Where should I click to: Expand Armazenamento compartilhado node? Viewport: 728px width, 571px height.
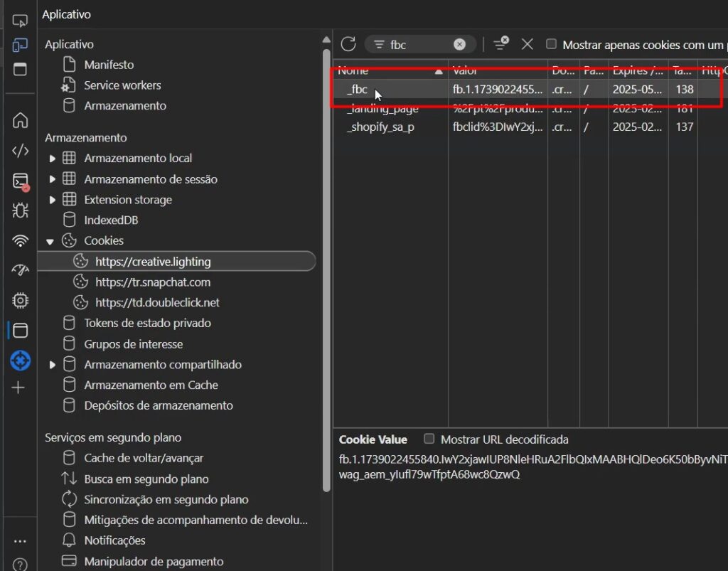(53, 365)
